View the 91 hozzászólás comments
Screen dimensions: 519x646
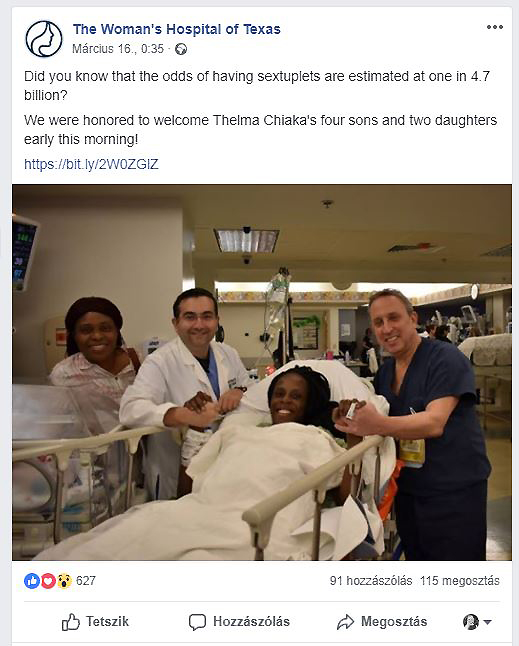tap(371, 581)
